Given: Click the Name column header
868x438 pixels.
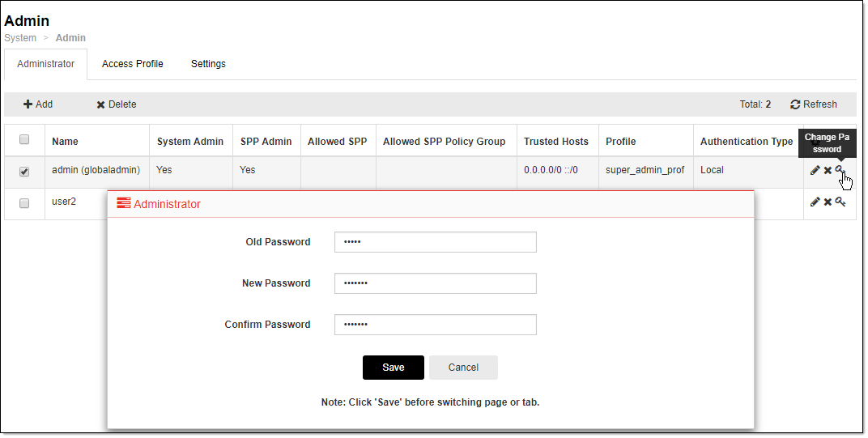Looking at the screenshot, I should (66, 141).
